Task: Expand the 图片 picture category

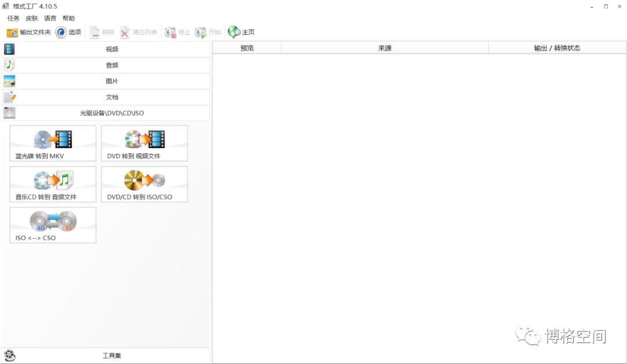Action: tap(106, 81)
